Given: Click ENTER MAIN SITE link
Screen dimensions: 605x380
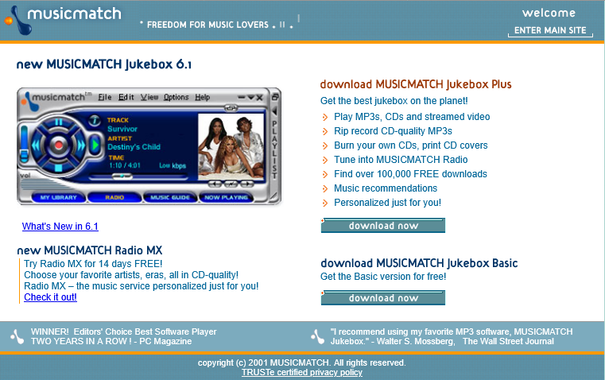Looking at the screenshot, I should coord(550,30).
